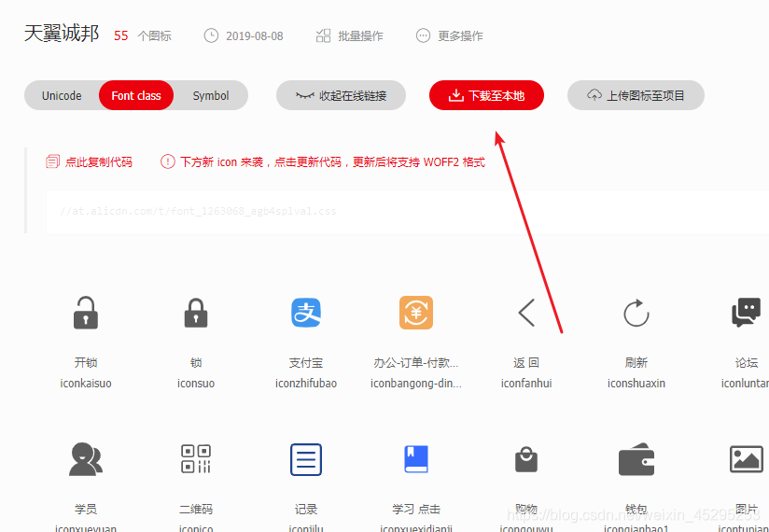Screen dimensions: 769x532
Task: Collapse online link with 收起在线链接
Action: 341,95
